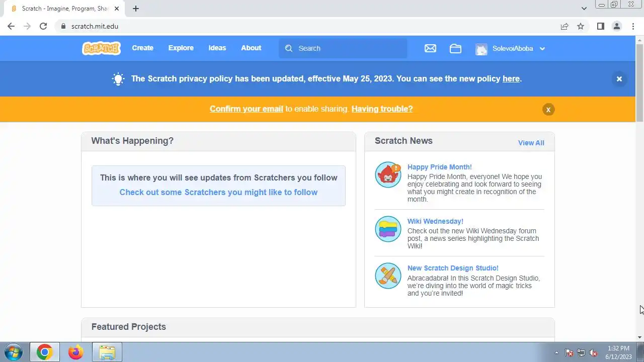
Task: Click the search magnifier icon
Action: tap(289, 48)
